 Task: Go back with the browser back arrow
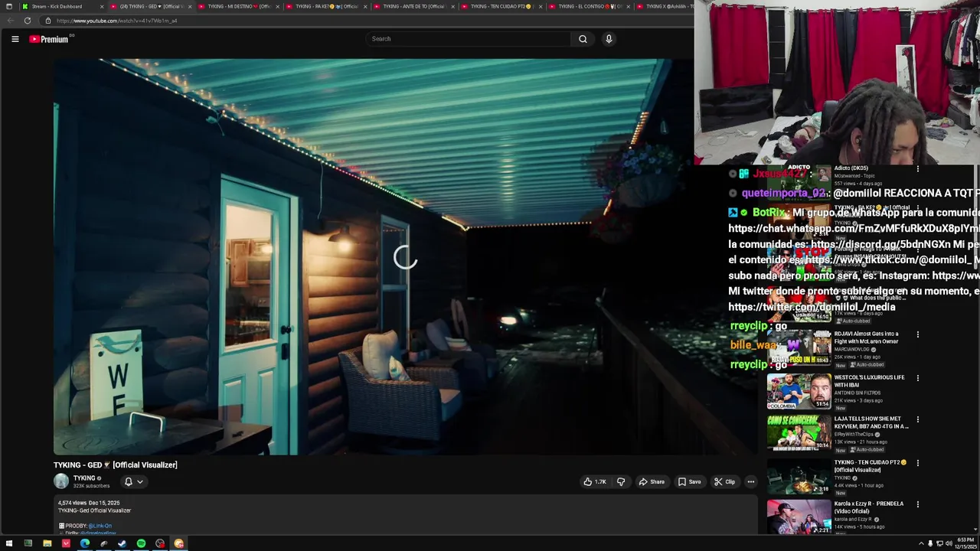click(11, 21)
